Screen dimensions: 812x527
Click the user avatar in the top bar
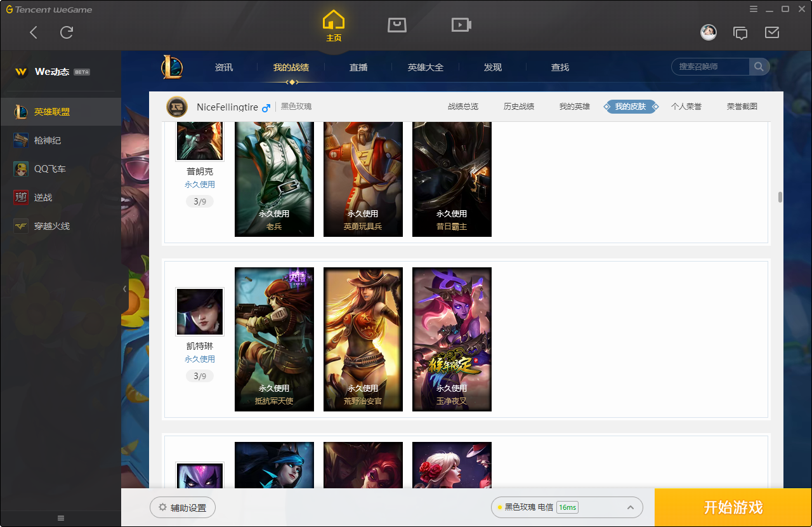coord(709,32)
